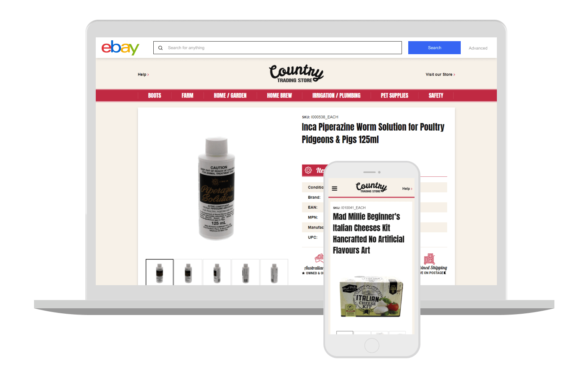
Task: Click the eBay logo
Action: click(120, 48)
